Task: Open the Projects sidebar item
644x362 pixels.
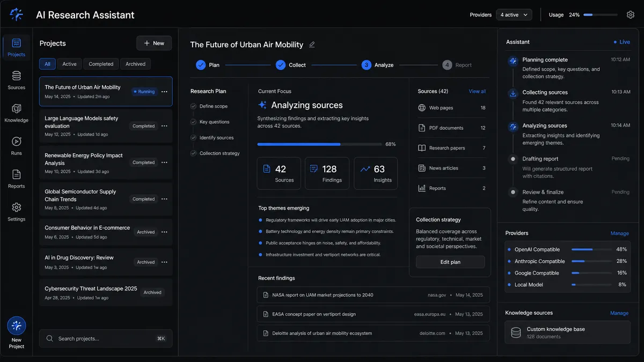Action: [x=16, y=47]
